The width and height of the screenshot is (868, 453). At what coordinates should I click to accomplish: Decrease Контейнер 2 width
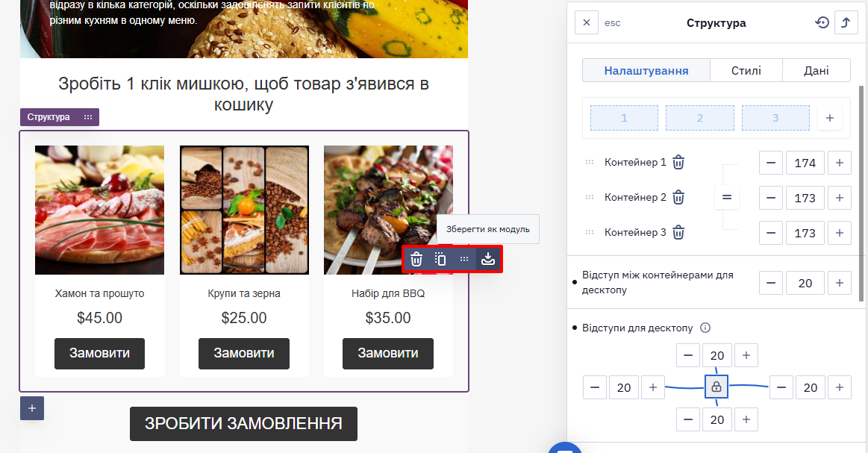point(770,198)
